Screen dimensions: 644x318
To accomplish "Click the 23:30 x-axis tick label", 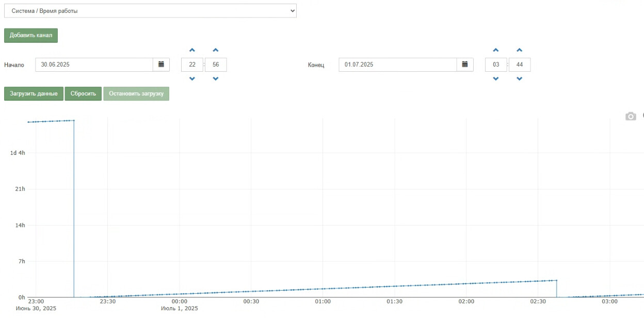I will coord(107,301).
